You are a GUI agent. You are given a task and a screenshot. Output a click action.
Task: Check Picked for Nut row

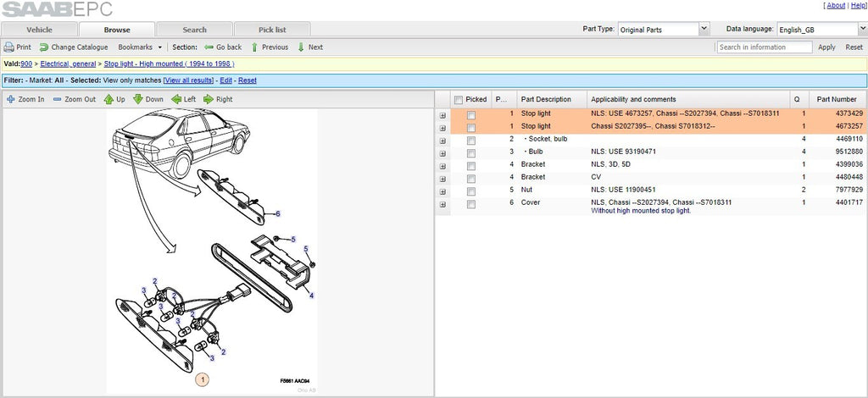(470, 191)
